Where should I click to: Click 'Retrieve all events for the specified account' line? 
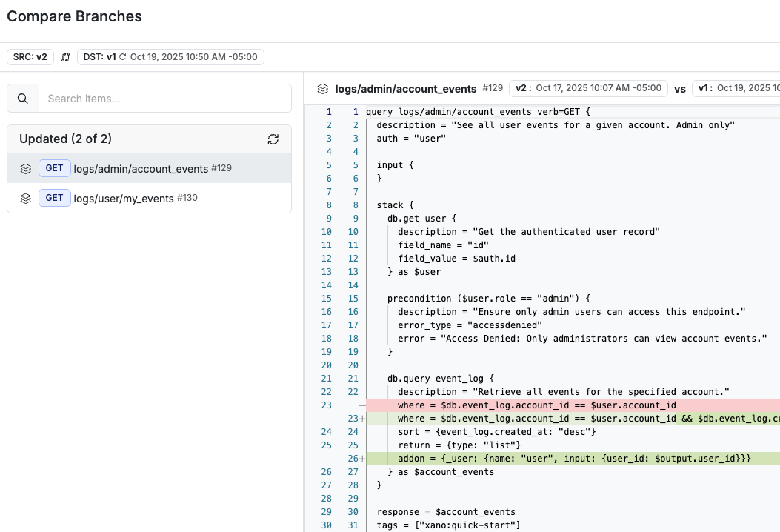pyautogui.click(x=564, y=392)
